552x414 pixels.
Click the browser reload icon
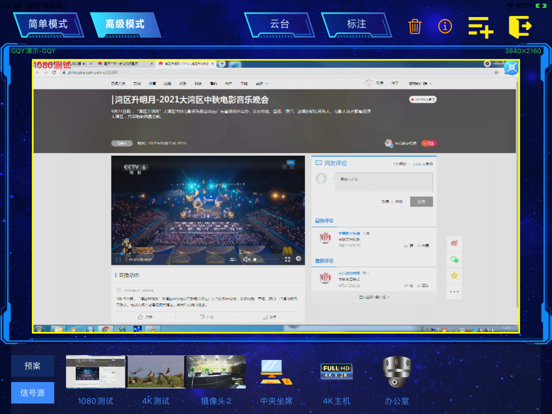(x=54, y=73)
